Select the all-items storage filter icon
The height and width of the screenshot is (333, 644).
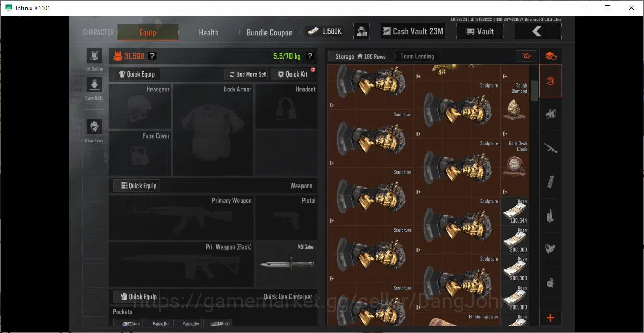coord(550,81)
